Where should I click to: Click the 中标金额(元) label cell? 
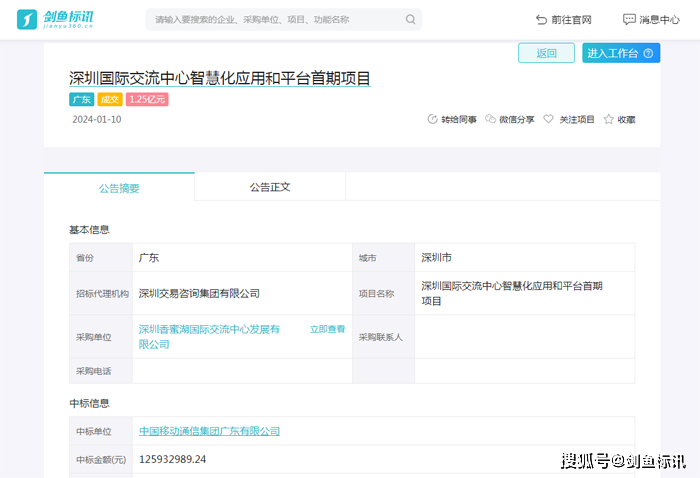[101, 460]
